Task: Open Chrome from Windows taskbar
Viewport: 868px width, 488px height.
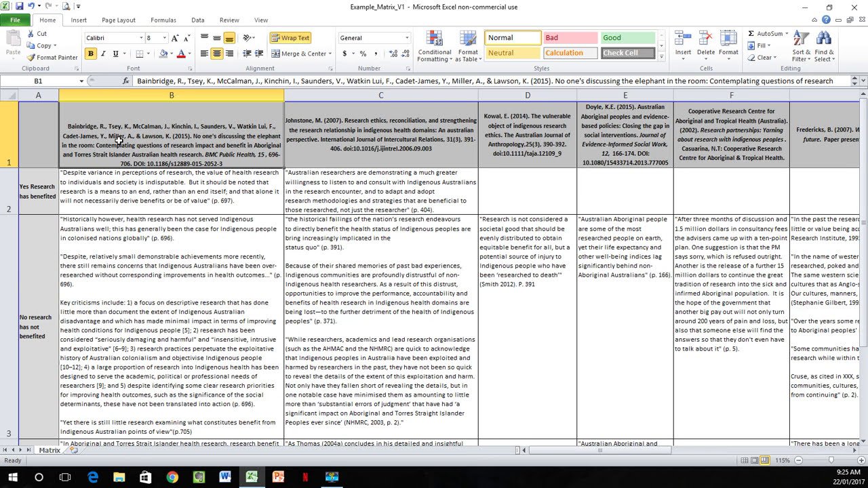Action: click(x=172, y=476)
